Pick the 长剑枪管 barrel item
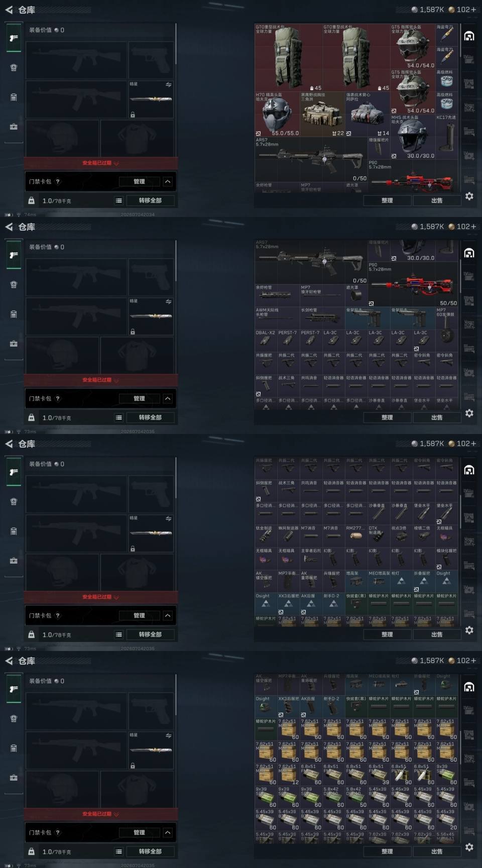The height and width of the screenshot is (868, 482). tap(322, 318)
